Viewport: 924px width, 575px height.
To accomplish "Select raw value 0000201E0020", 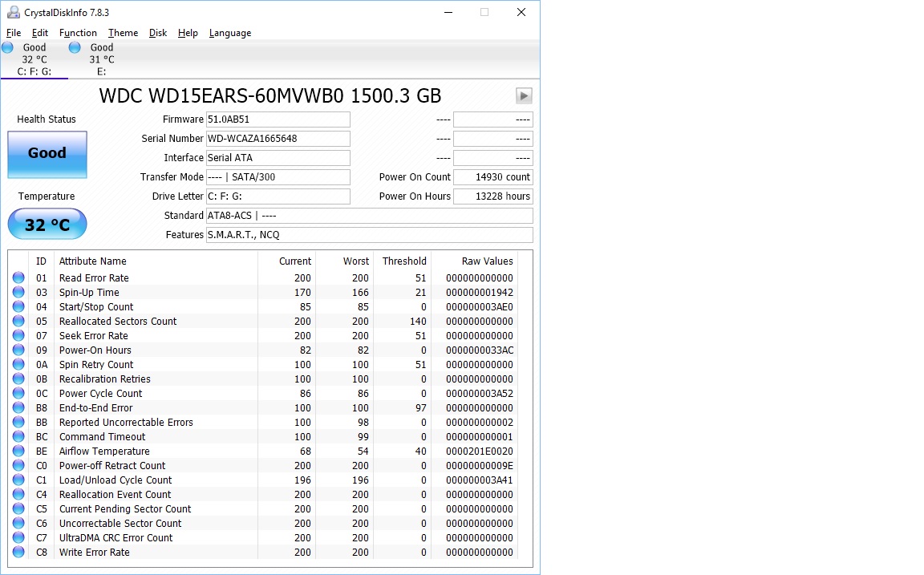I will click(480, 451).
